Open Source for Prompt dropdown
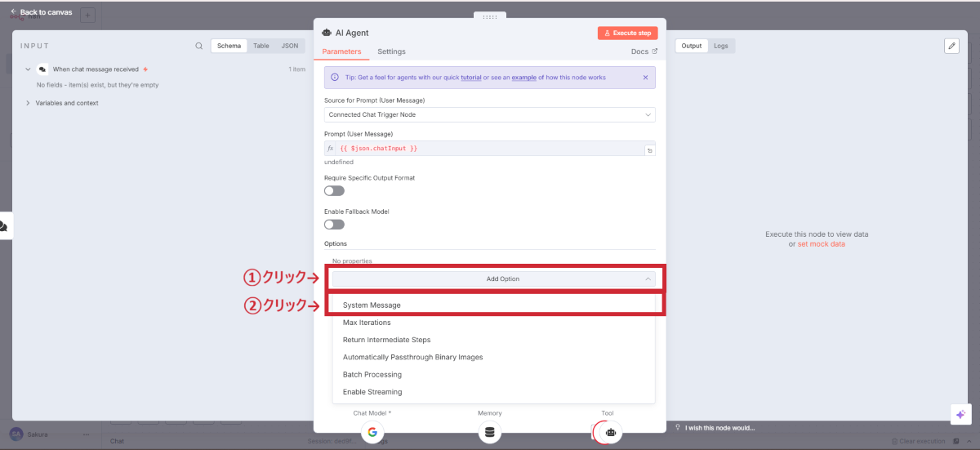980x450 pixels. coord(490,115)
